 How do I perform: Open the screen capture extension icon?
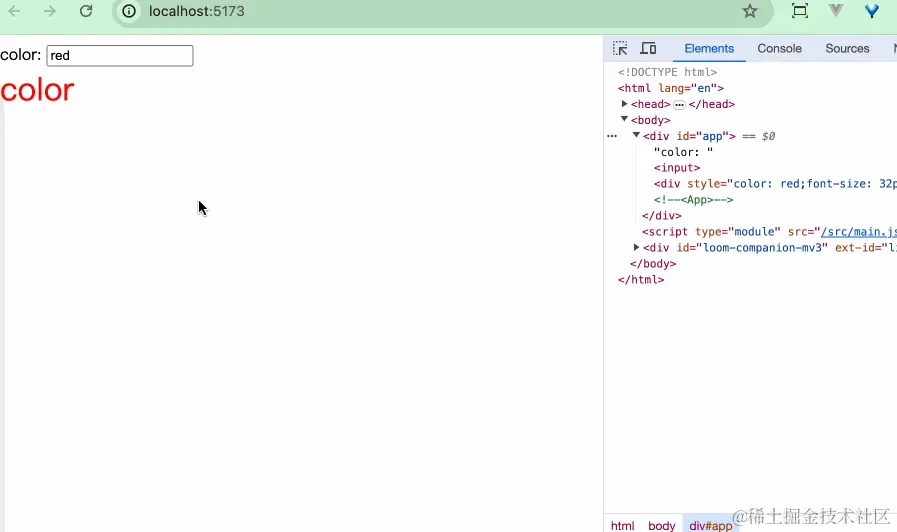click(x=800, y=11)
